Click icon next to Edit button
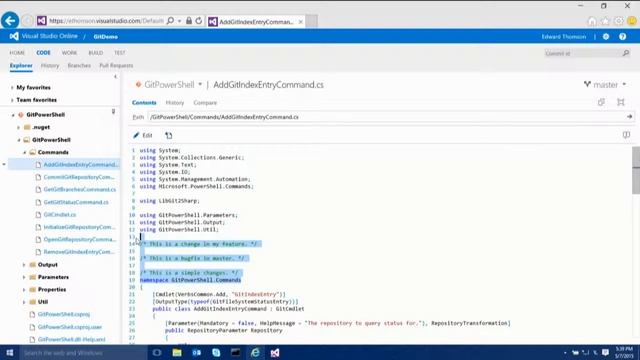This screenshot has width=640, height=360. (169, 135)
